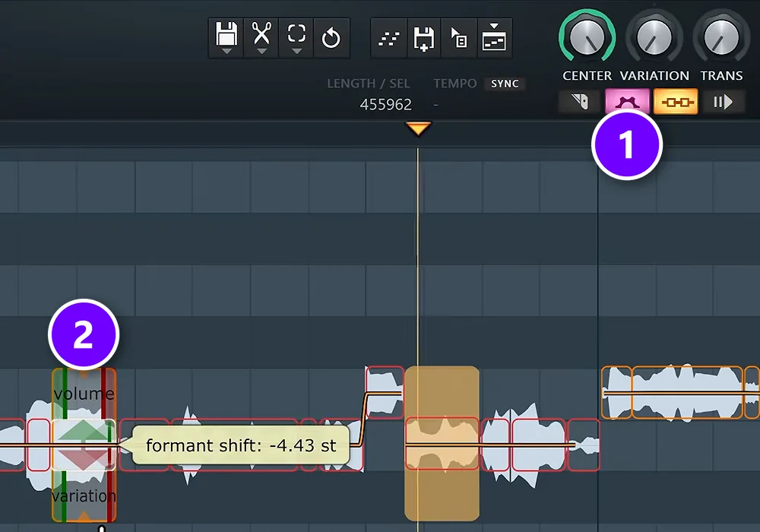Screen dimensions: 760x532
Task: Toggle the pink gear advanced-edit button
Action: tap(627, 102)
